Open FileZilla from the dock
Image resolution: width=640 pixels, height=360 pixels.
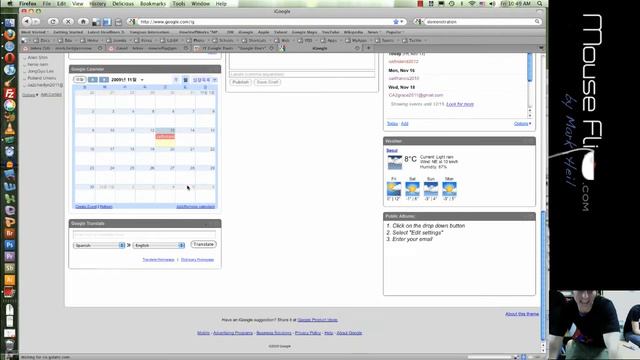click(10, 93)
